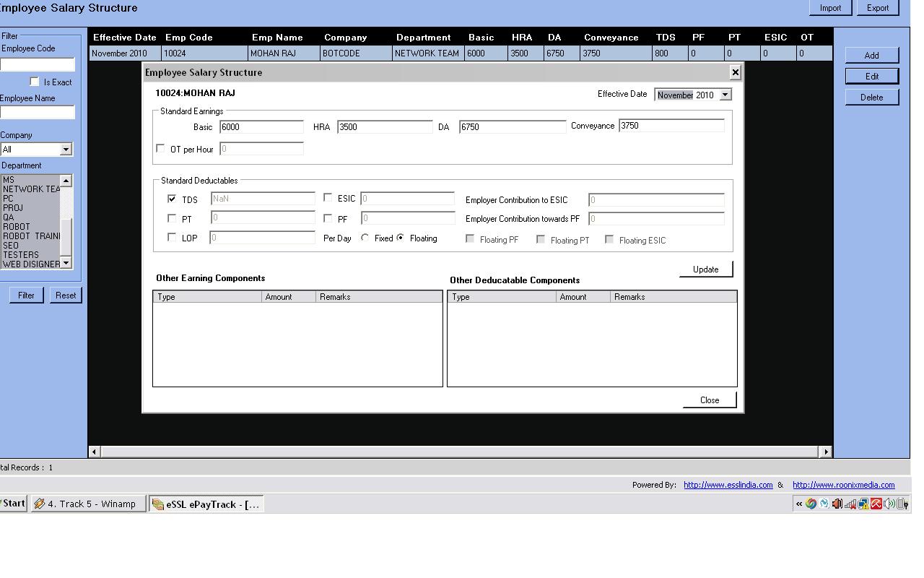Open the esslindia.com link

728,485
